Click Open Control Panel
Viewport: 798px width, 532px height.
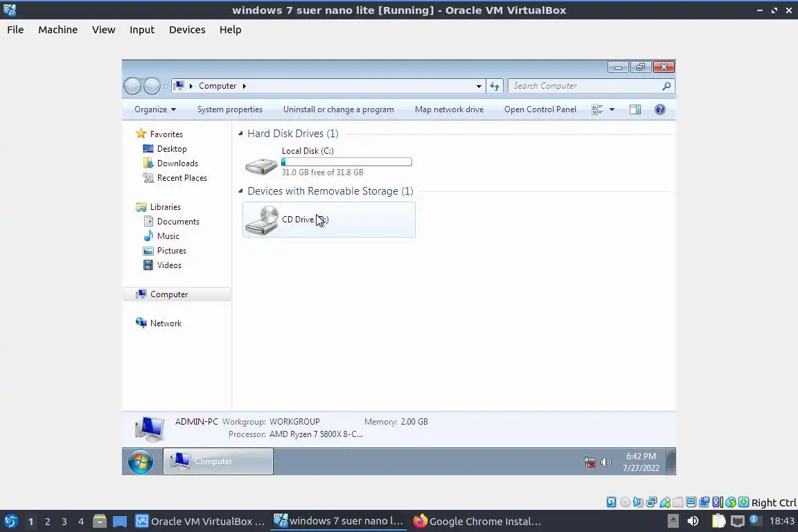(540, 109)
